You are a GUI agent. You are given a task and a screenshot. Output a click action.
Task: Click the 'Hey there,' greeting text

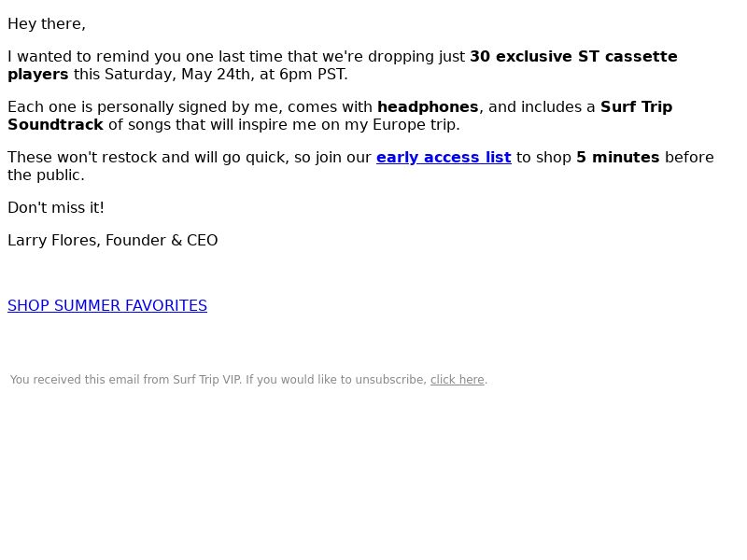pyautogui.click(x=47, y=24)
